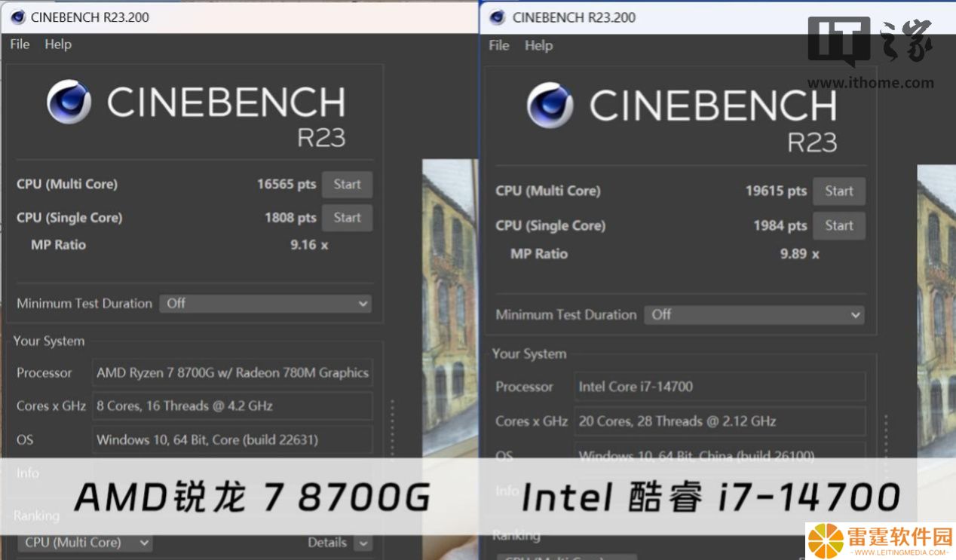Click the Minimum Test Duration label in Intel window
Image resolution: width=956 pixels, height=560 pixels.
(x=566, y=315)
